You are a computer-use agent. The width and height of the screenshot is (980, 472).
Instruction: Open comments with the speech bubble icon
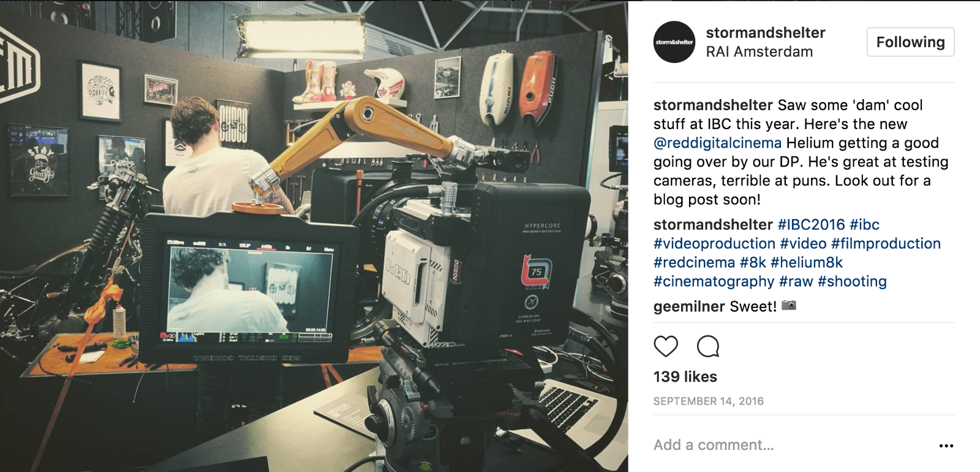click(x=708, y=347)
